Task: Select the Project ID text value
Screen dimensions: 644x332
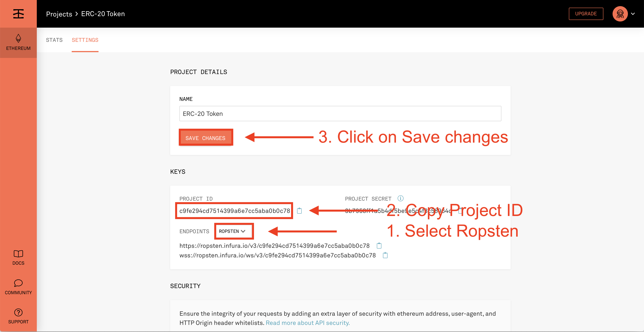Action: click(x=234, y=211)
